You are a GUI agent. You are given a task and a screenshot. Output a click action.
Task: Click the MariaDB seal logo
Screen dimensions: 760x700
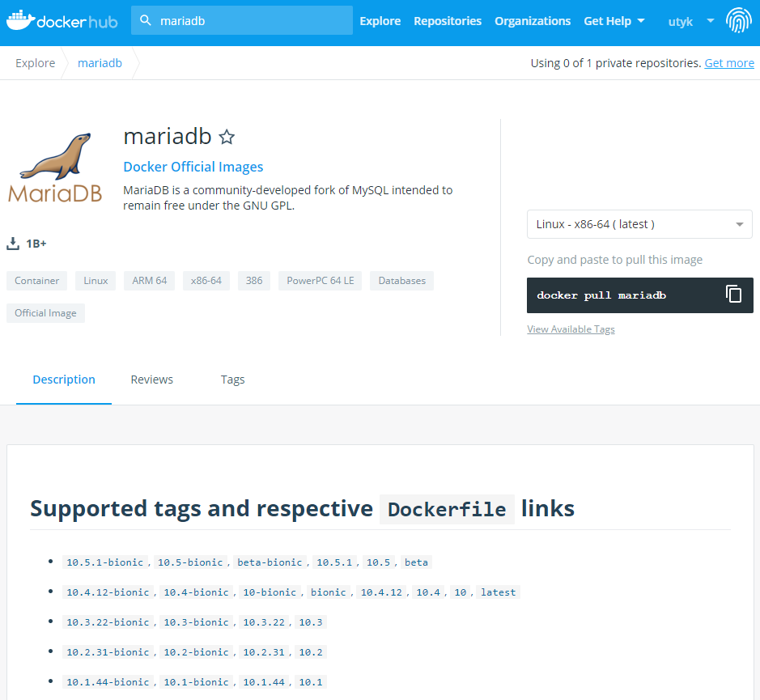(x=55, y=168)
